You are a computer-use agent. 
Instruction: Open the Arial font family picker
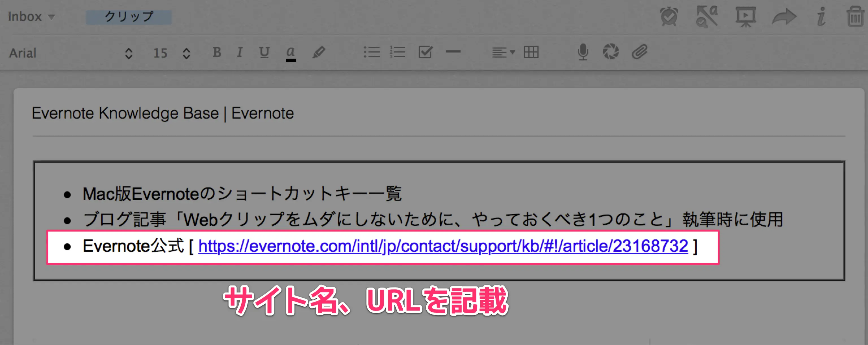pos(23,53)
